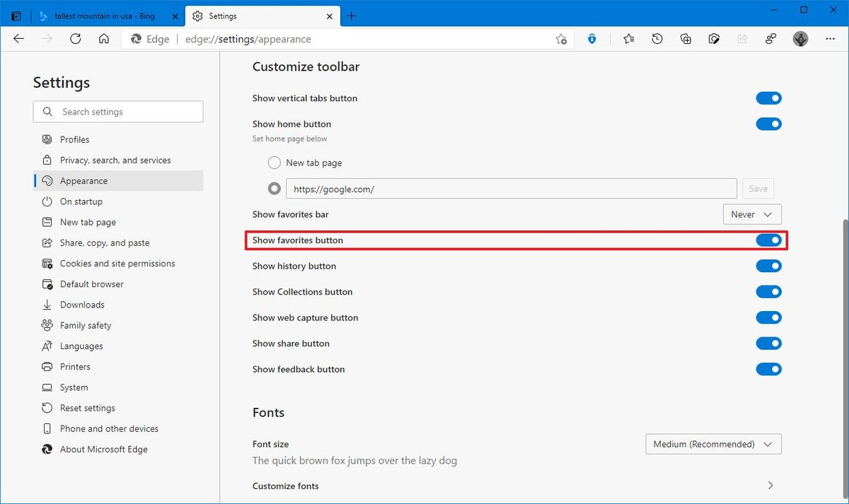
Task: Open browsing History from the toolbar
Action: click(657, 39)
